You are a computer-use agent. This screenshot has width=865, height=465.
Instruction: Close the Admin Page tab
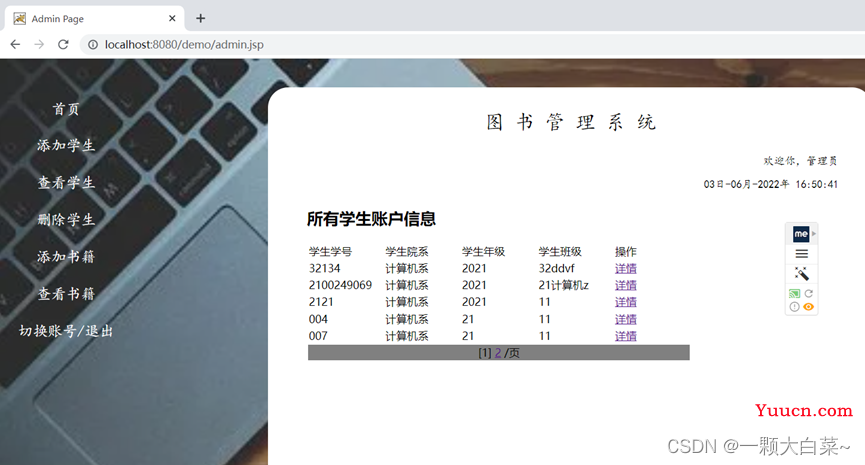172,18
